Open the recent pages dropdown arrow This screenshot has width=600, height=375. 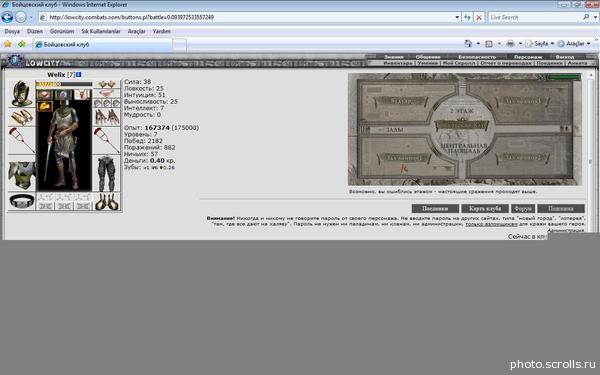click(31, 17)
